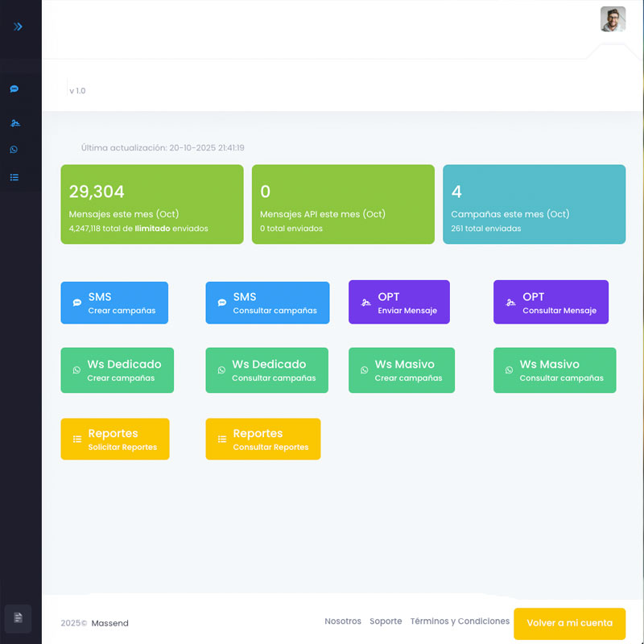Select OPT Enviar Mensaje
This screenshot has width=644, height=644.
398,303
